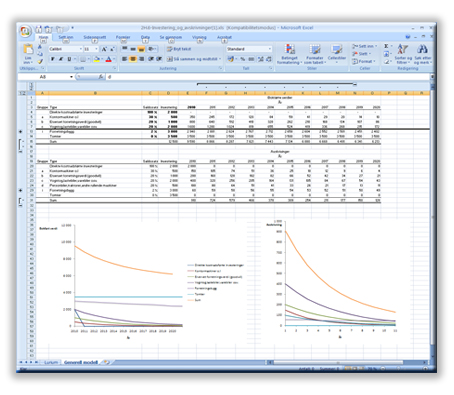Screen dimensions: 454x395
Task: Open the Standard number format dropdown
Action: tap(249, 49)
